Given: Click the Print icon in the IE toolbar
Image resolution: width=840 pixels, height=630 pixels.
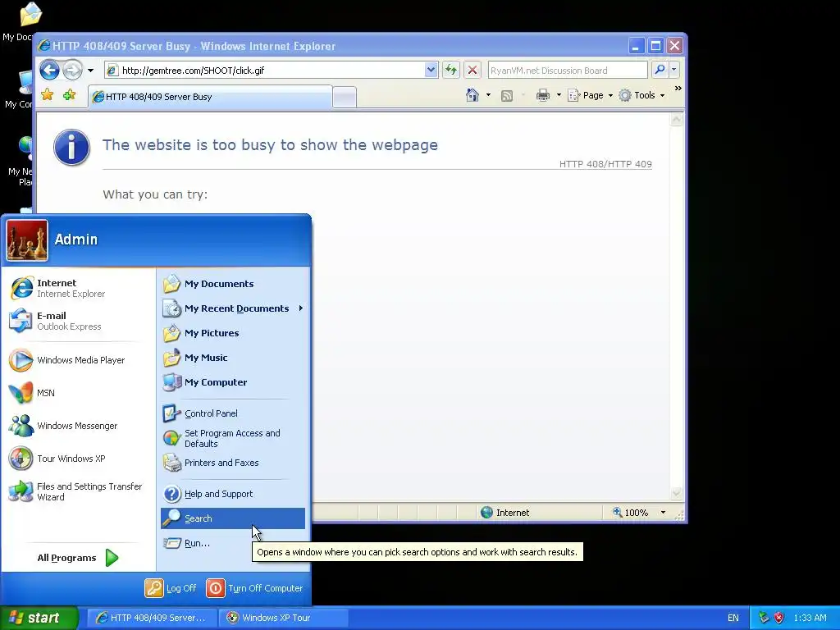Looking at the screenshot, I should (543, 95).
